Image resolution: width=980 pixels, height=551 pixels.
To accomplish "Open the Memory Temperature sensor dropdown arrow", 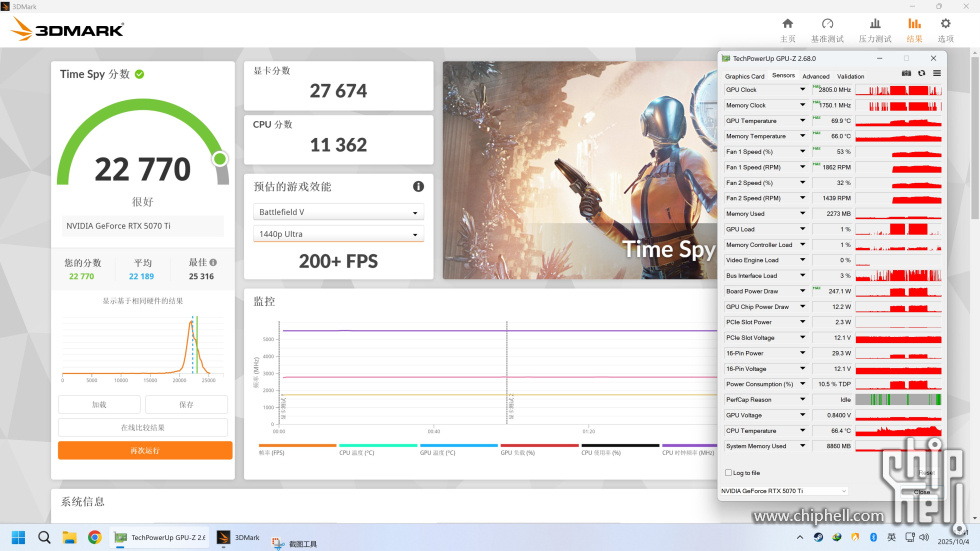I will click(x=802, y=136).
